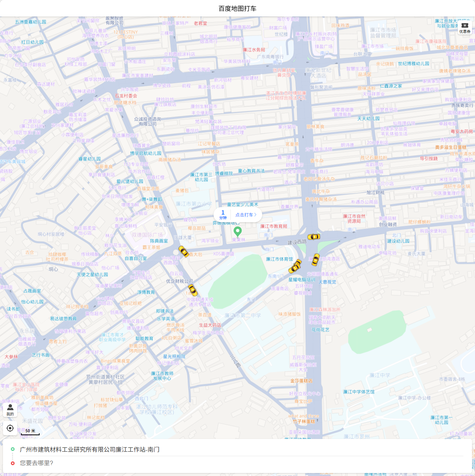The image size is (475, 476).
Task: Select the taxi icon near XDS喜迎路 label
Action: pos(183,252)
